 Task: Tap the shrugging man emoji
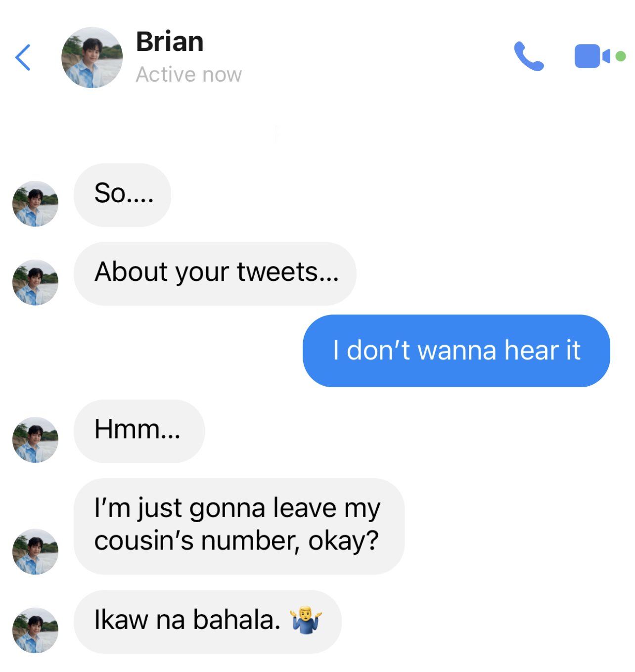(x=306, y=620)
